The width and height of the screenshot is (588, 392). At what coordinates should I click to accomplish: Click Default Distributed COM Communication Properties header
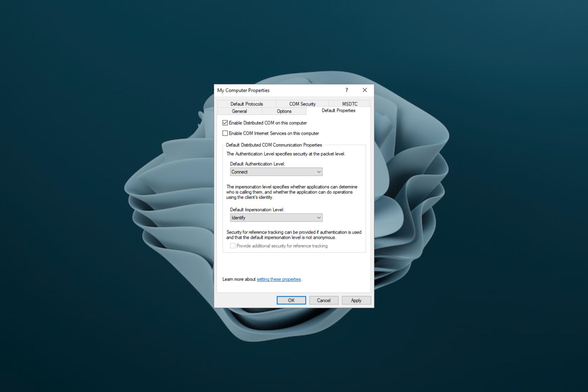[x=274, y=145]
